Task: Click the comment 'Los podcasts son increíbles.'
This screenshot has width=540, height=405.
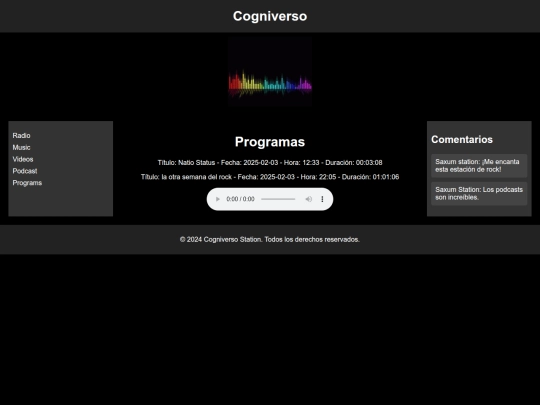Action: click(x=479, y=194)
